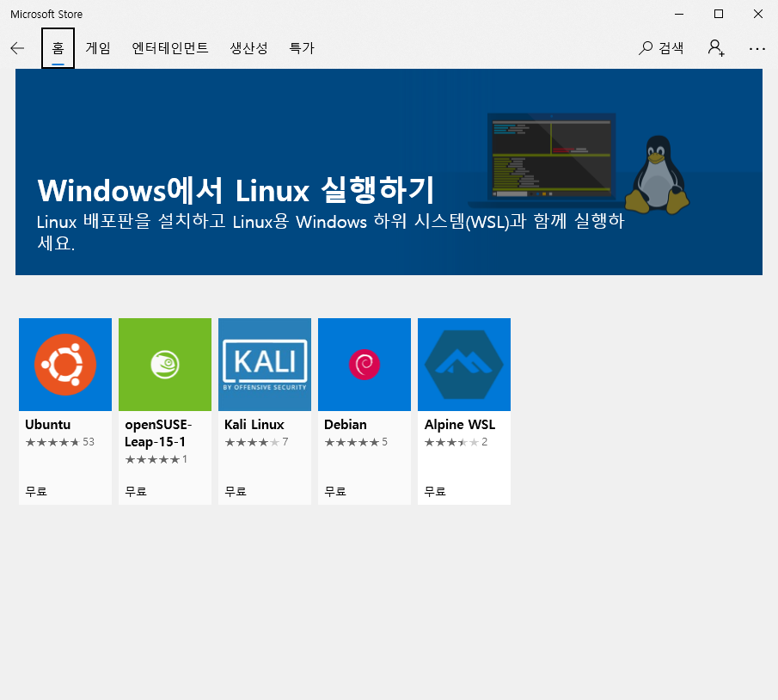
Task: Click Debian's star rating with 5 reviews
Action: click(x=356, y=442)
